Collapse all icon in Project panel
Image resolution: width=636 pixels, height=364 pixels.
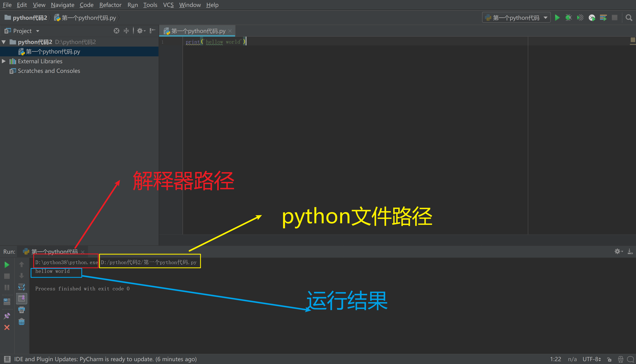[x=126, y=31]
